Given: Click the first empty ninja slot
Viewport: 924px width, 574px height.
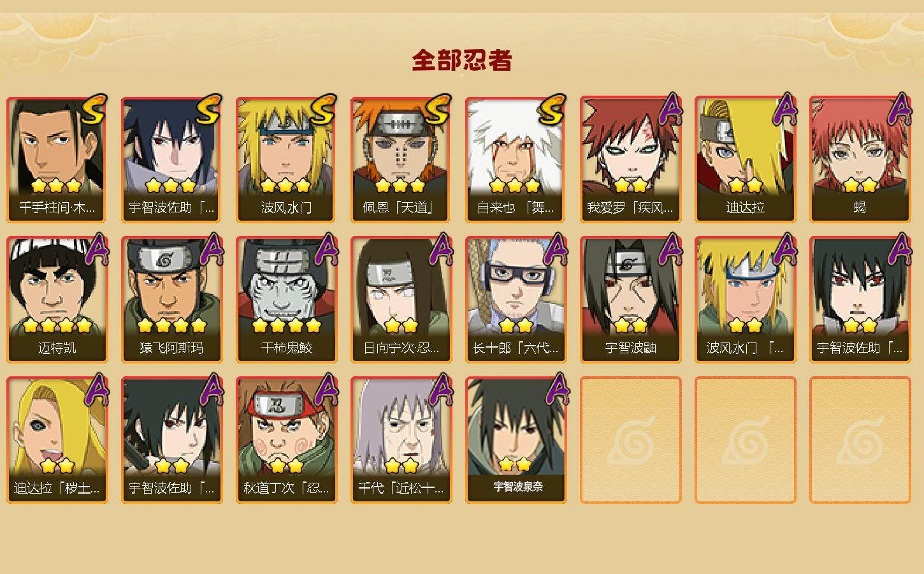Looking at the screenshot, I should (631, 440).
